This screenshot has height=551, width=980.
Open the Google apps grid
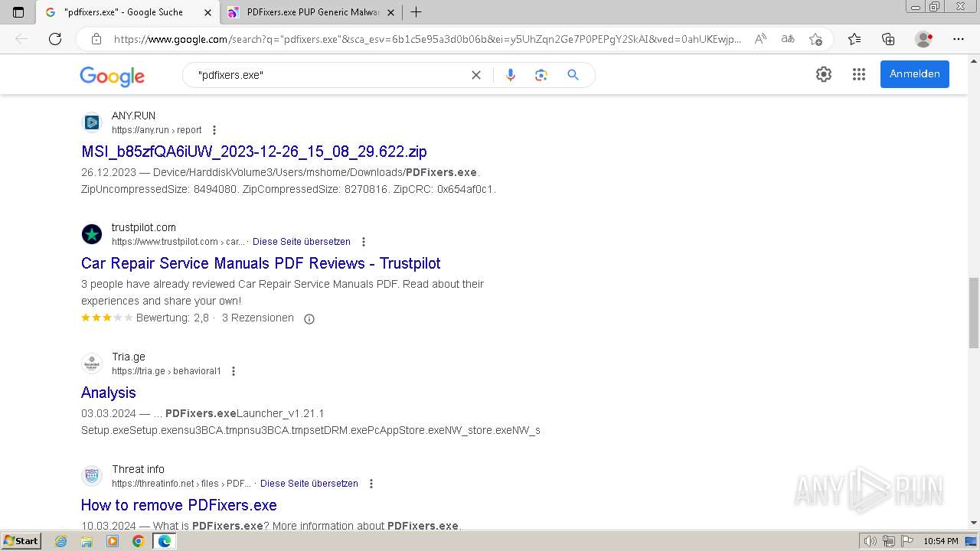859,74
